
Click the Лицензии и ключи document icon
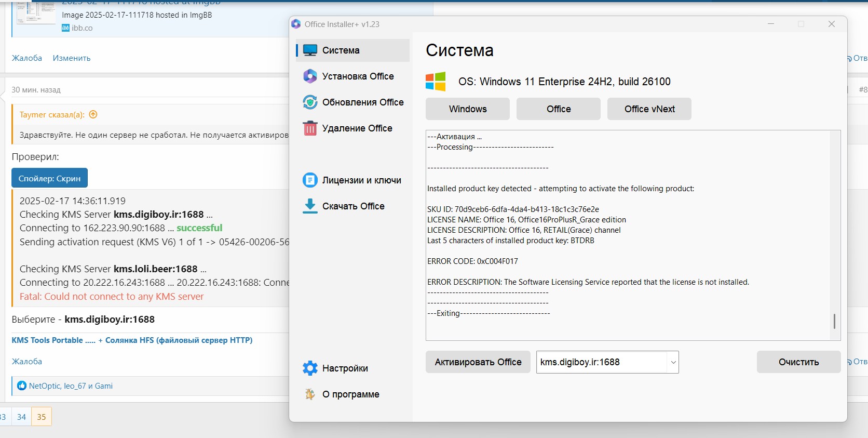(x=310, y=180)
